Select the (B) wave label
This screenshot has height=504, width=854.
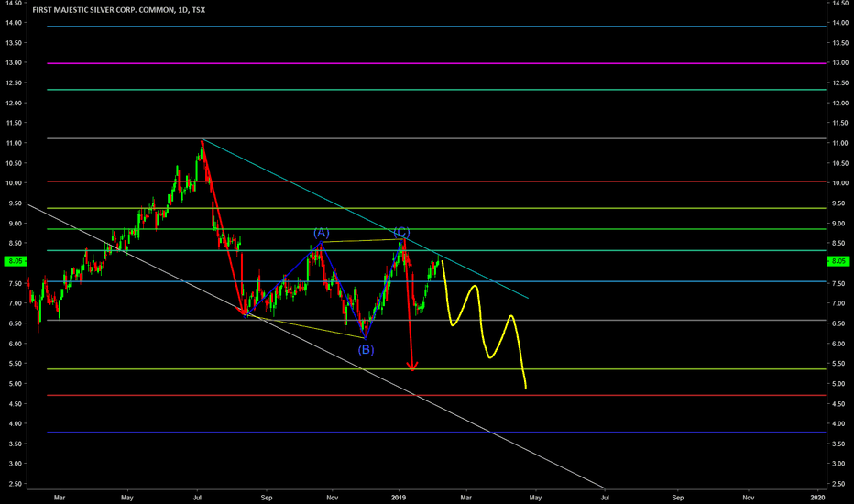pos(366,350)
